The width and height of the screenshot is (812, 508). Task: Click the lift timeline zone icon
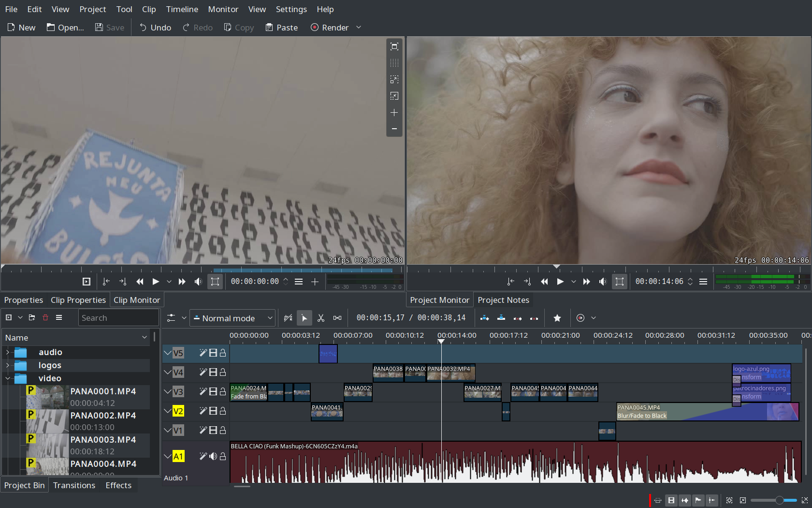coord(534,318)
